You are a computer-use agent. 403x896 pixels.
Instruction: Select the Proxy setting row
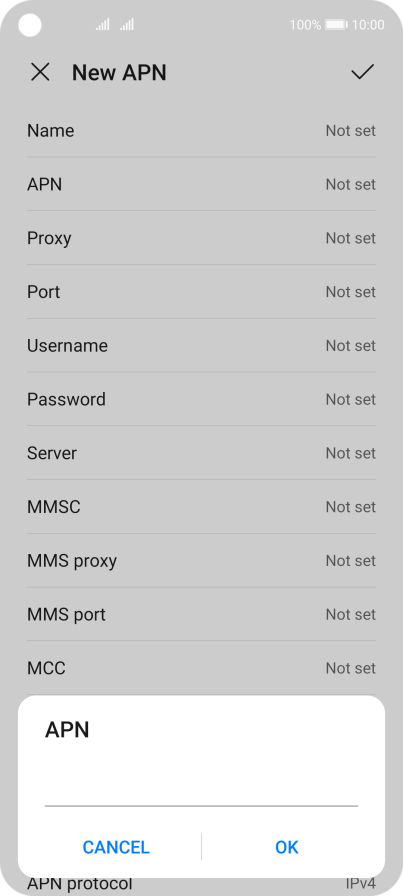[x=201, y=238]
